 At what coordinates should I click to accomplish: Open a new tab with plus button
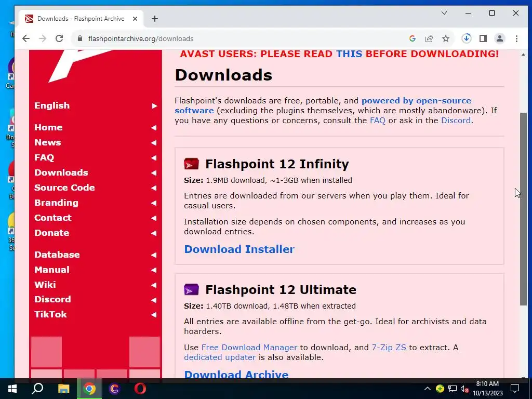pyautogui.click(x=155, y=19)
